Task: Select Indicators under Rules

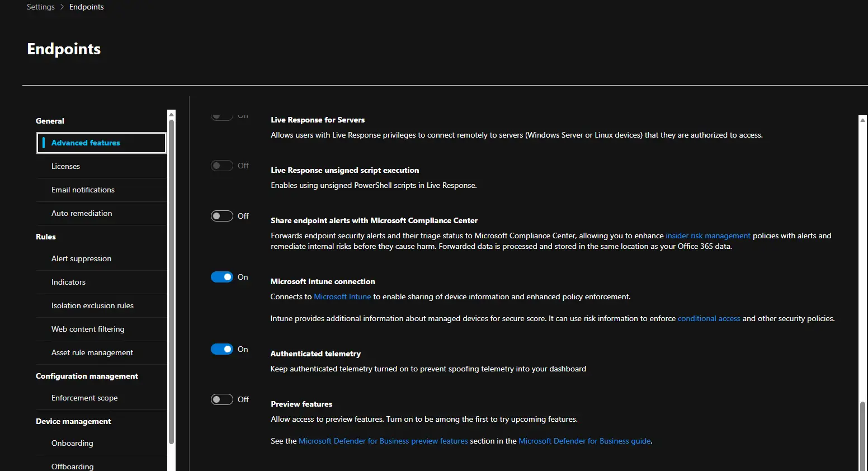Action: pos(68,282)
